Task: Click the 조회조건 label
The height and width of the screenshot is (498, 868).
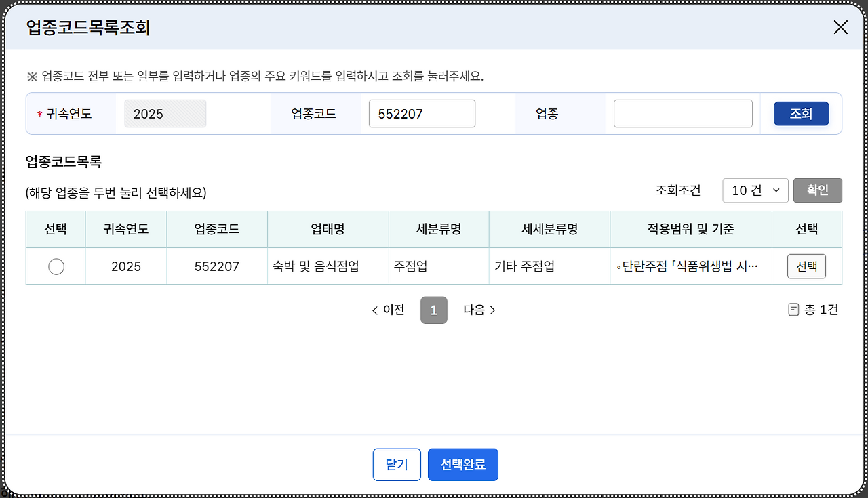Action: pyautogui.click(x=678, y=190)
